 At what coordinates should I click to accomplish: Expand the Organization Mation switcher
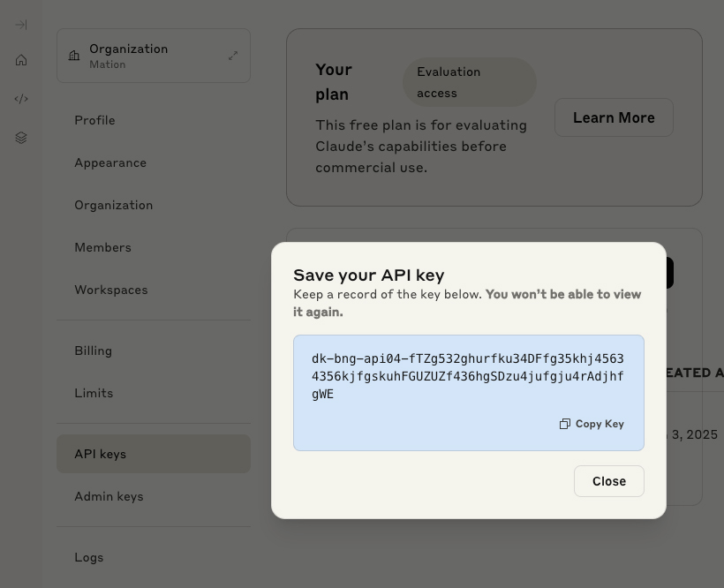154,56
